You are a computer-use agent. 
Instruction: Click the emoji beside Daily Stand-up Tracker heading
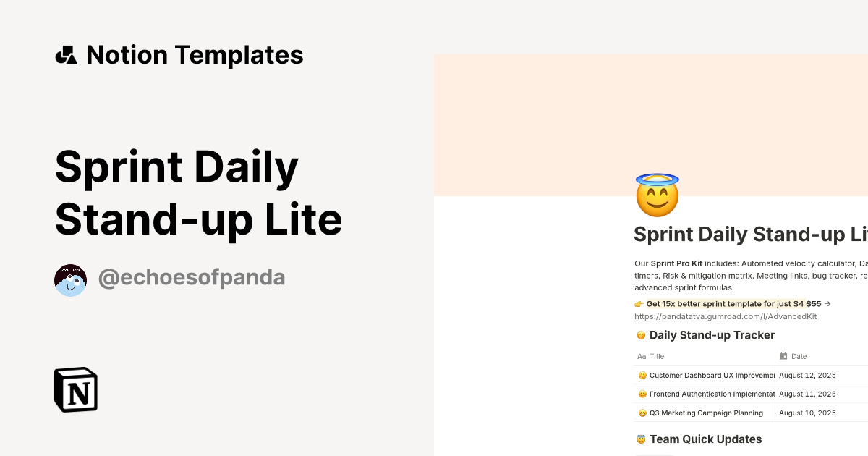pyautogui.click(x=640, y=335)
